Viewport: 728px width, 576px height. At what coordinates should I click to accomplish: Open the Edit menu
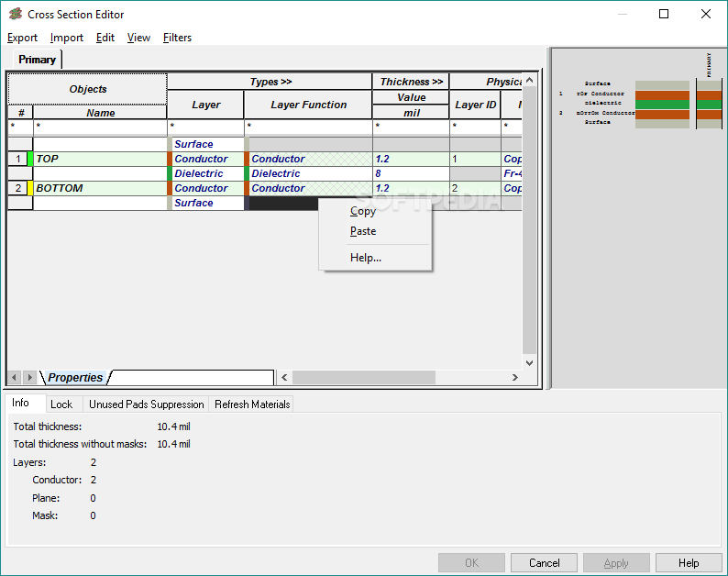pos(105,38)
